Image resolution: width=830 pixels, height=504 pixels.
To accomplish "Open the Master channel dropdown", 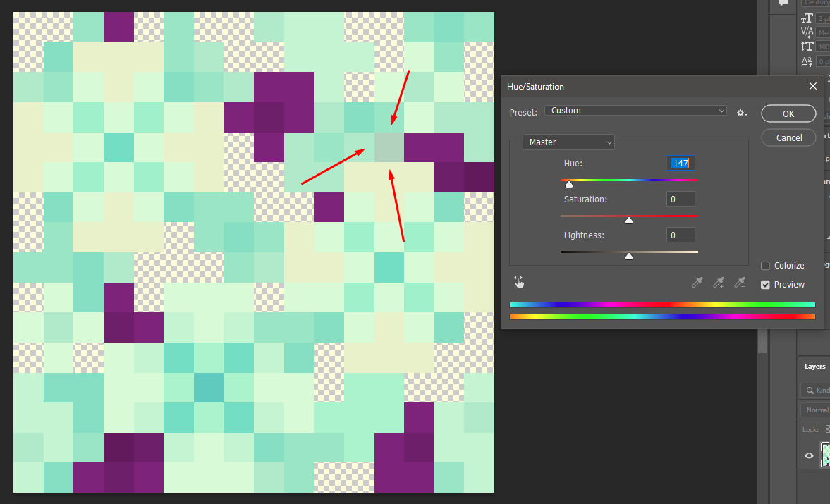I will (x=568, y=142).
